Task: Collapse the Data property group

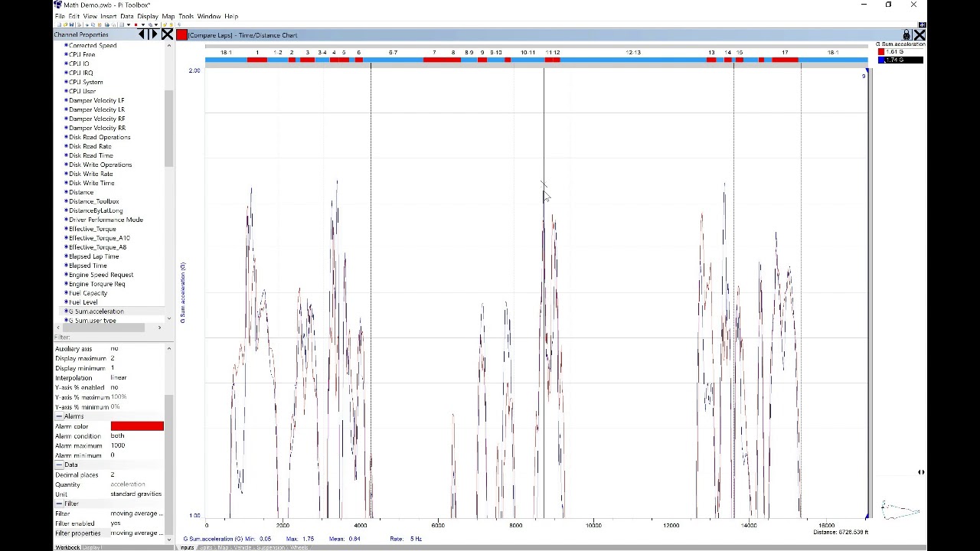Action: click(x=58, y=465)
